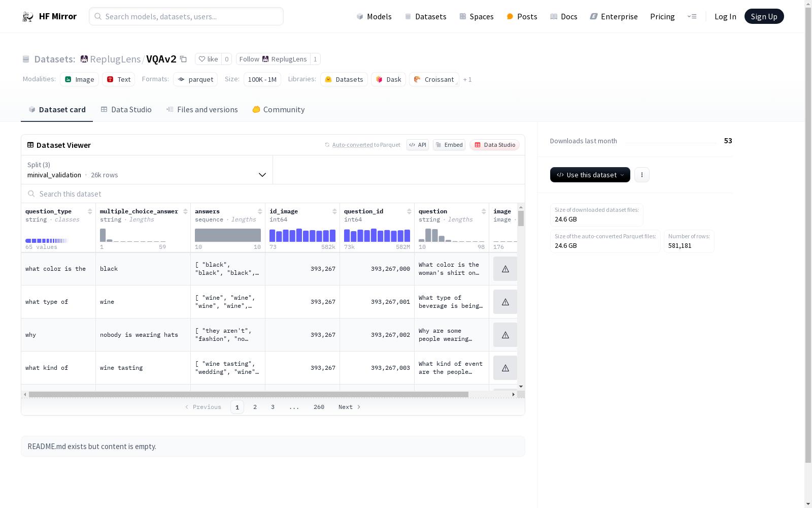Click the image warning icon in the wine row
The width and height of the screenshot is (812, 508).
point(505,302)
